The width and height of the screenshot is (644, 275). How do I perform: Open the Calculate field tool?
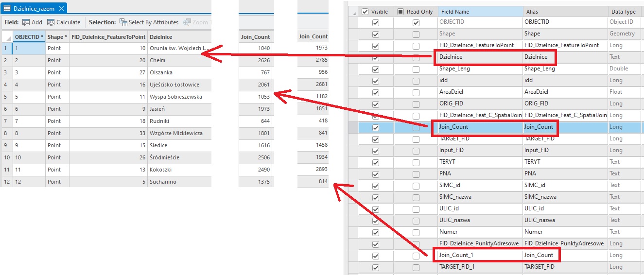click(51, 22)
